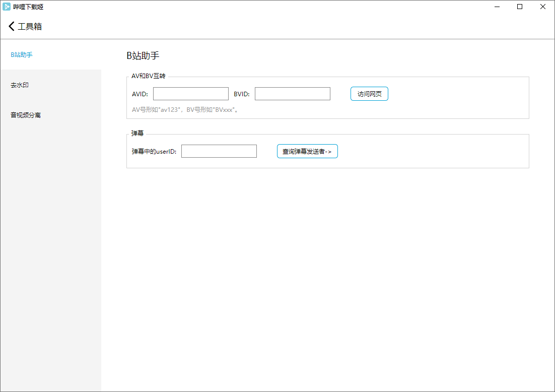Focus the AVID input field
This screenshot has height=392, width=555.
[x=190, y=94]
